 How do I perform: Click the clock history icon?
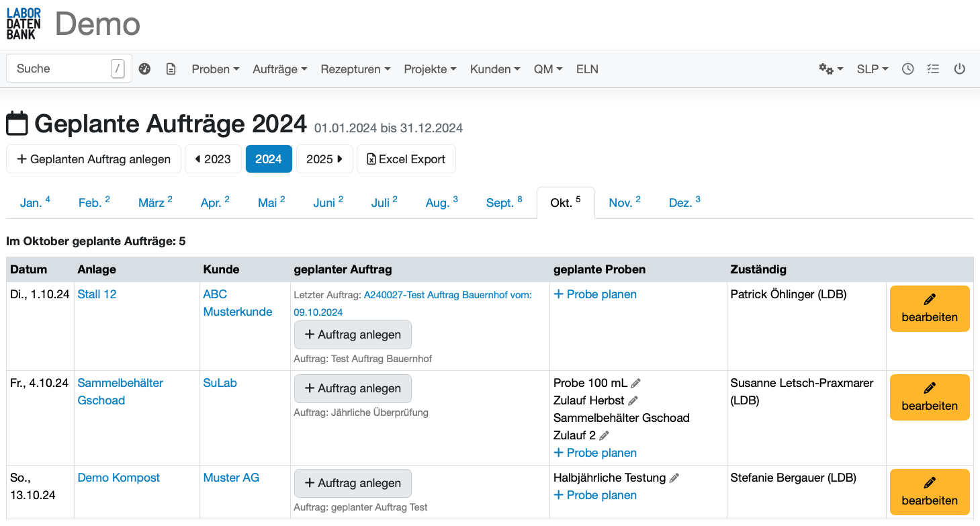click(907, 69)
